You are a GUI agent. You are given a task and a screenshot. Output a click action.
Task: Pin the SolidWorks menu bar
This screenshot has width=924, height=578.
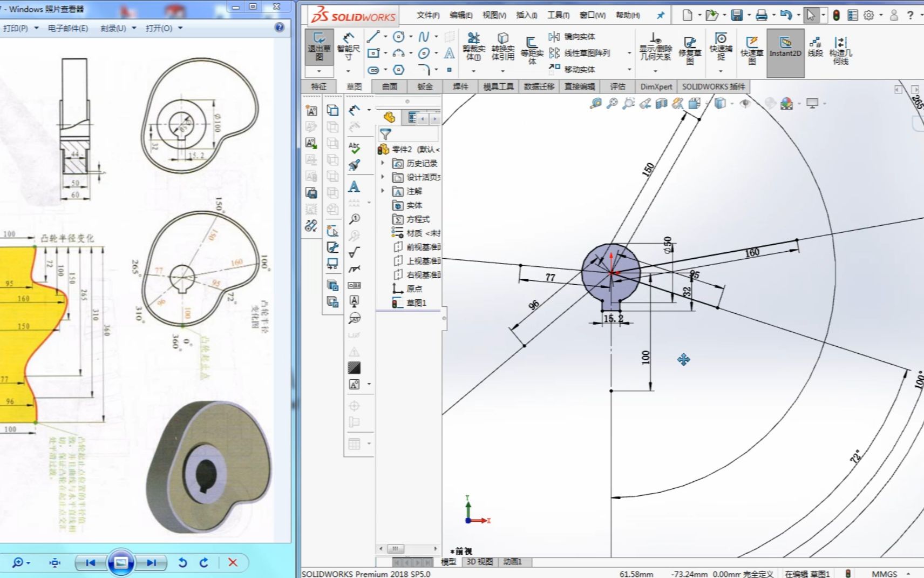pos(660,15)
